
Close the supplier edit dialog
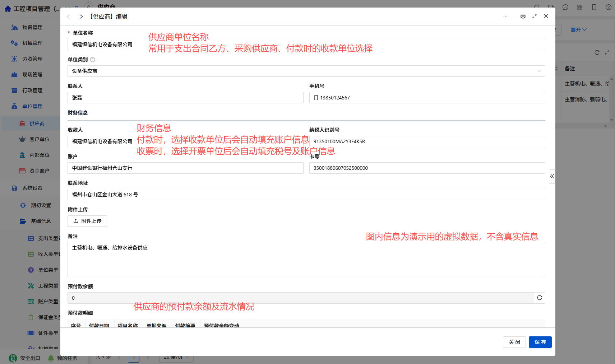tap(546, 16)
